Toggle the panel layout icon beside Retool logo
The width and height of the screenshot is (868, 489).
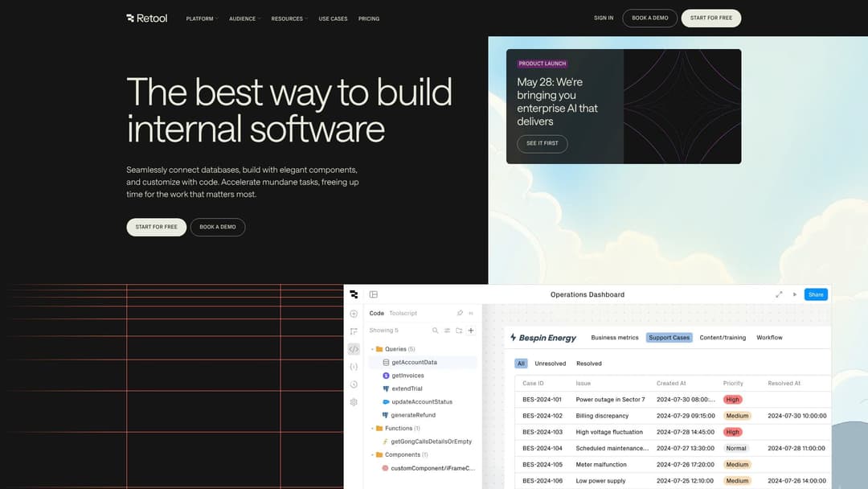tap(374, 294)
